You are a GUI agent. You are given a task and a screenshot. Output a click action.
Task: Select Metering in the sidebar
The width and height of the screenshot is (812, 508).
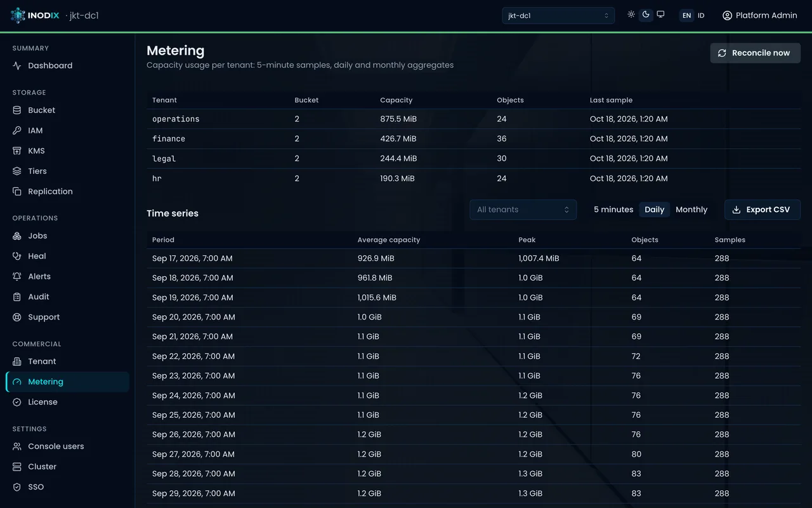coord(67,382)
